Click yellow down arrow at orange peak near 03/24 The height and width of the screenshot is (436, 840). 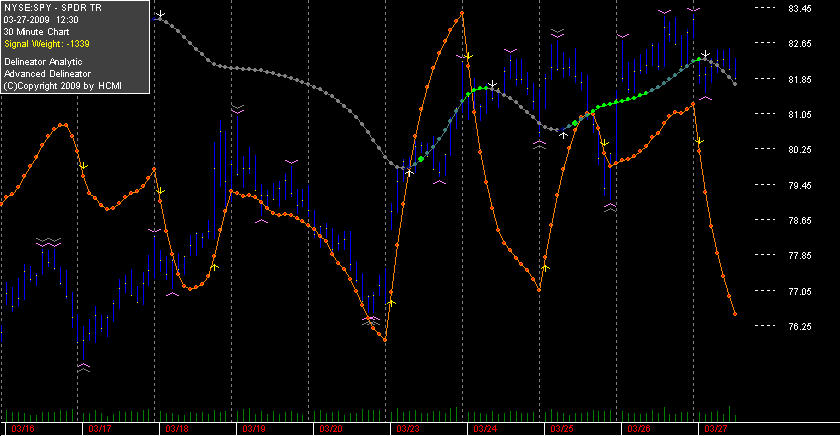469,56
